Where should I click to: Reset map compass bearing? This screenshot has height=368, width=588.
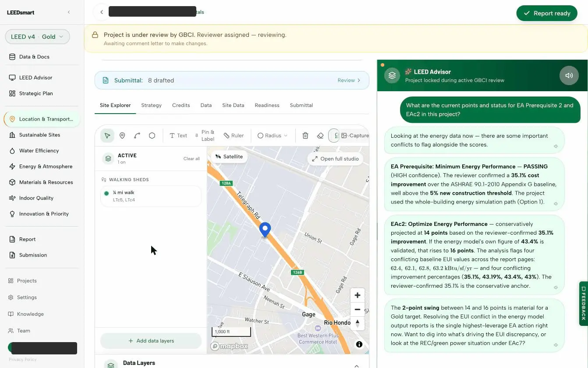point(358,323)
